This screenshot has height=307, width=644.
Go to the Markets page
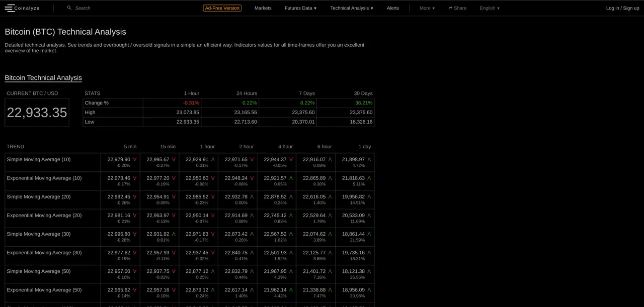(x=263, y=8)
